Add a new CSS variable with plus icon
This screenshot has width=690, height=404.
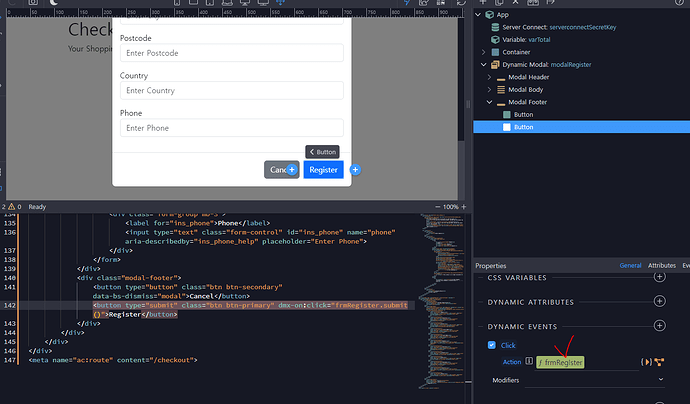point(659,276)
